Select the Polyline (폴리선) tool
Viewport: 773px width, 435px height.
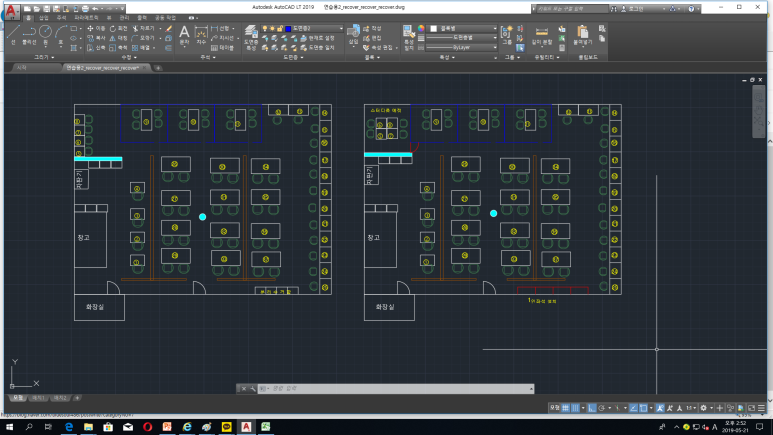pos(29,35)
